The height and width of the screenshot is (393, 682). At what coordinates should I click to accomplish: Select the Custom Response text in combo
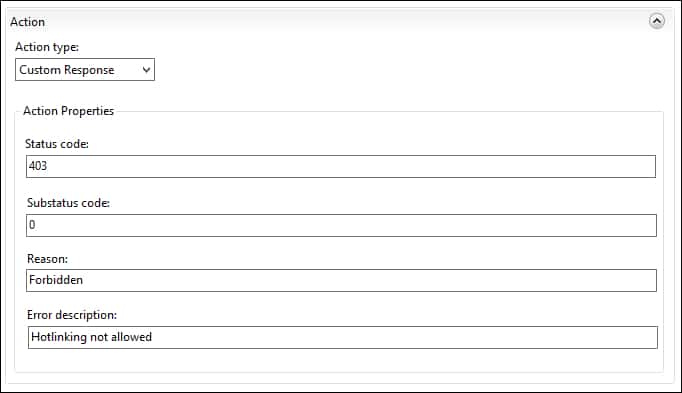(67, 70)
